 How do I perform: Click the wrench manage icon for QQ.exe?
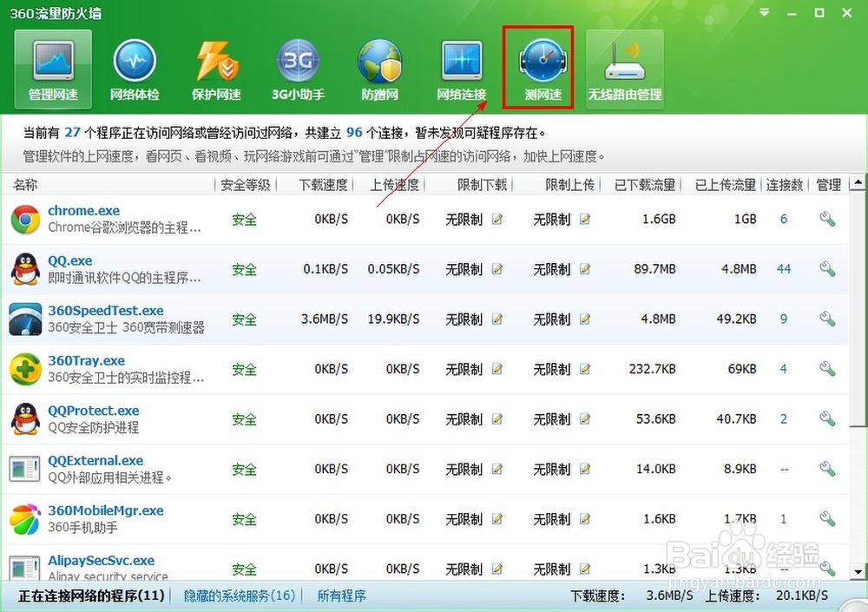pyautogui.click(x=826, y=269)
